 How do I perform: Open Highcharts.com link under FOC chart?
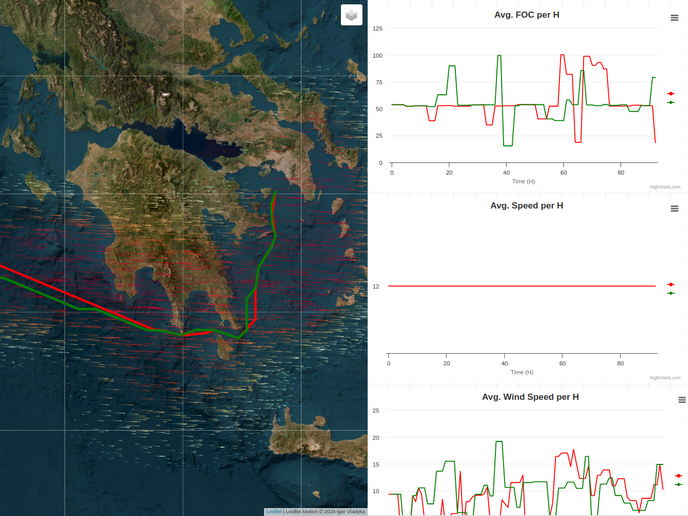pyautogui.click(x=665, y=186)
